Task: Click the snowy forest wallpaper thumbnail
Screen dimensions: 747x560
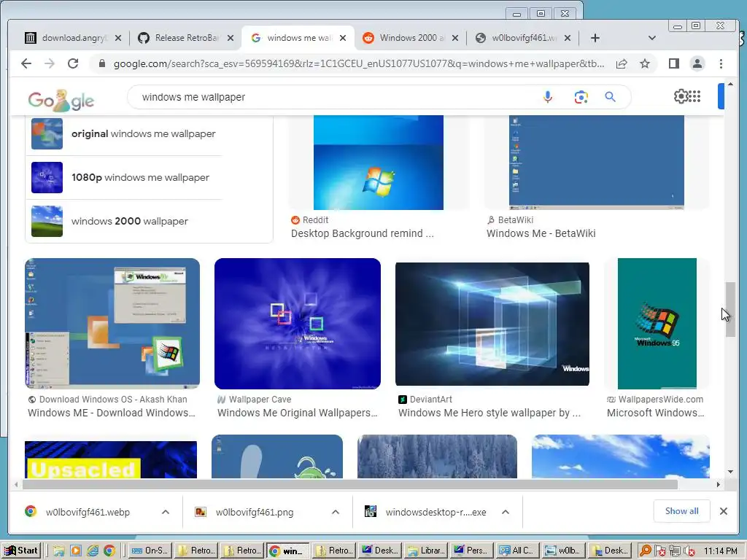Action: pyautogui.click(x=437, y=456)
